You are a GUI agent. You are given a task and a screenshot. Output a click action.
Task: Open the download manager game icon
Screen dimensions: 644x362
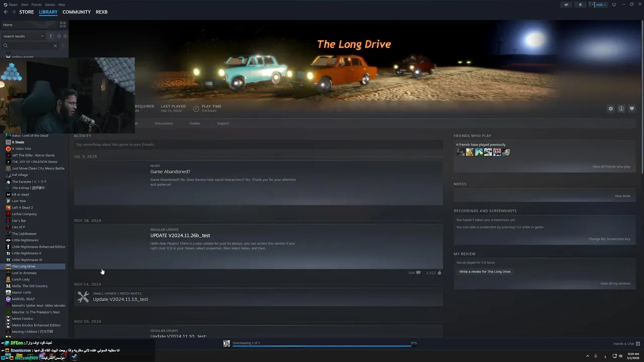(x=226, y=343)
